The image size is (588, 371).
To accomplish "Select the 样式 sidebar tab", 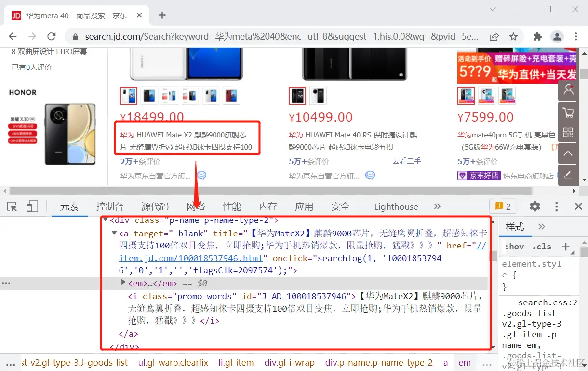I will click(515, 227).
